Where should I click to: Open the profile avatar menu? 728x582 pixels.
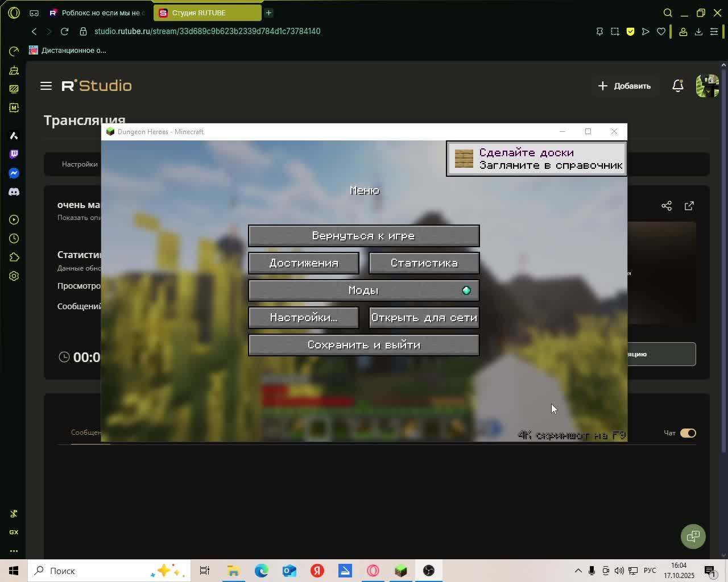tap(708, 86)
